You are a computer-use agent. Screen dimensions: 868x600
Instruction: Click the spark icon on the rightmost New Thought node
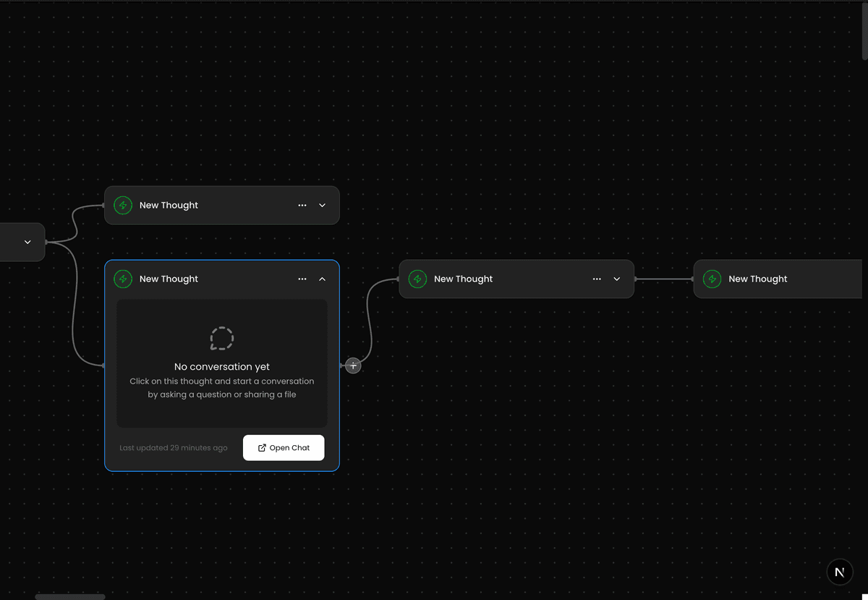712,279
